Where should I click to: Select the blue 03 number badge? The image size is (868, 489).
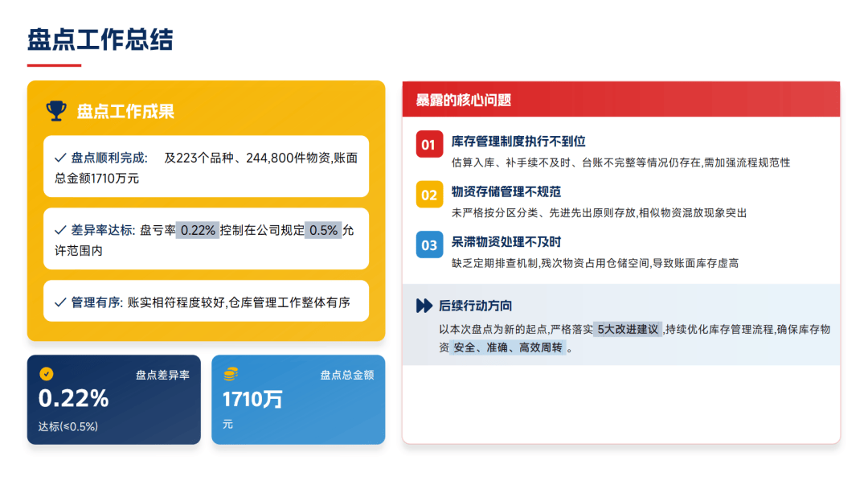(x=429, y=244)
